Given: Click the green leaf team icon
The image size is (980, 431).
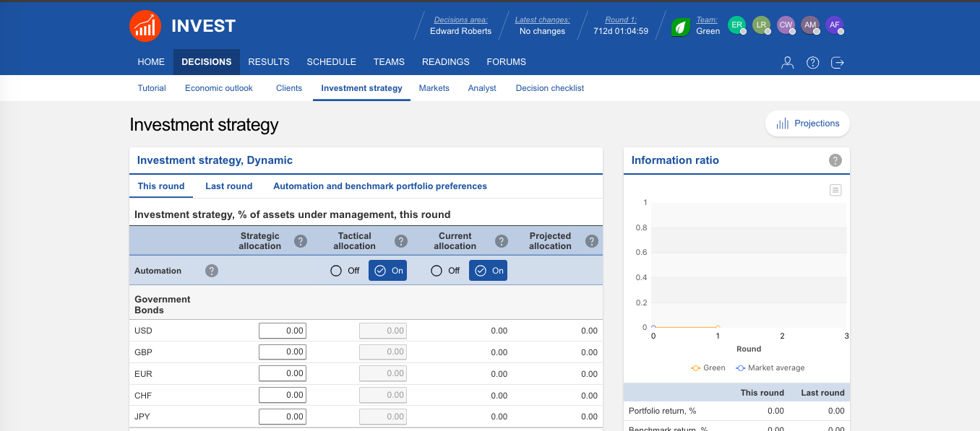Looking at the screenshot, I should point(680,27).
